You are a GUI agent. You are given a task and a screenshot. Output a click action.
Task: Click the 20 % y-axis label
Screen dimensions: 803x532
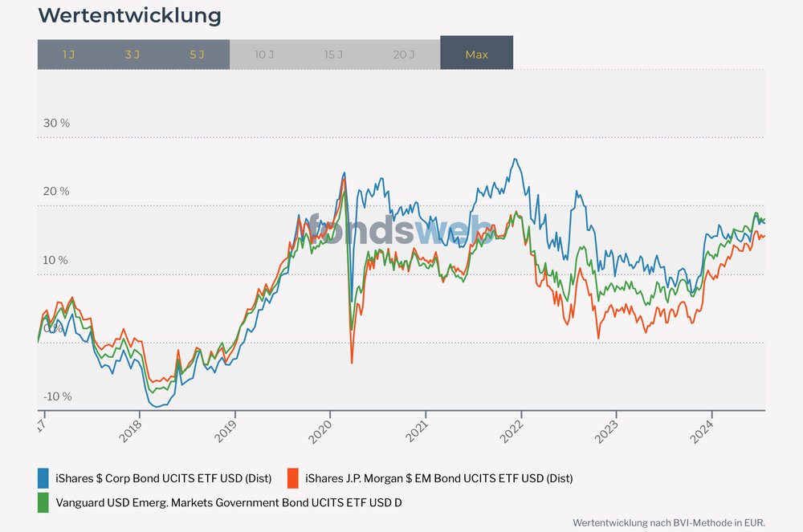[56, 191]
